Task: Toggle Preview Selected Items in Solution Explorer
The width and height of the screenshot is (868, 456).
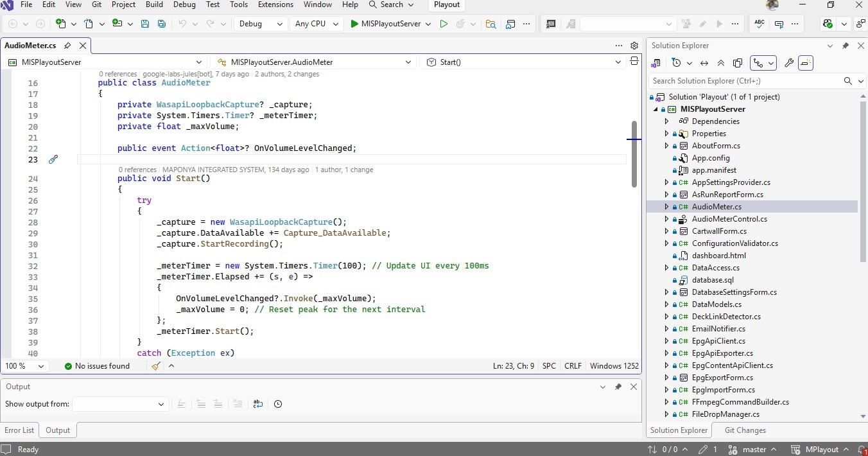Action: point(806,63)
